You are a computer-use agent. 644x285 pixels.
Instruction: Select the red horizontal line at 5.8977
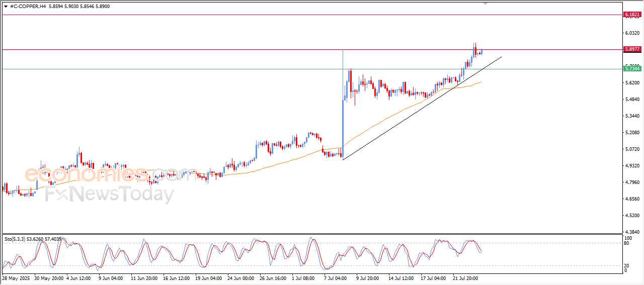click(x=312, y=49)
